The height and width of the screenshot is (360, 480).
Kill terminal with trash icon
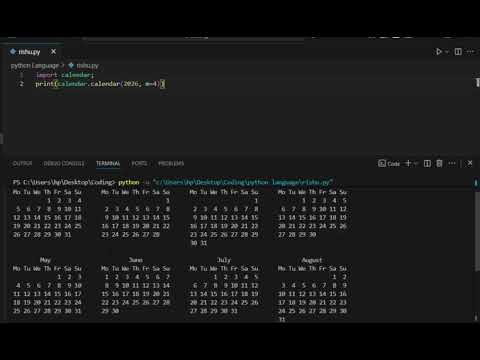[x=439, y=163]
